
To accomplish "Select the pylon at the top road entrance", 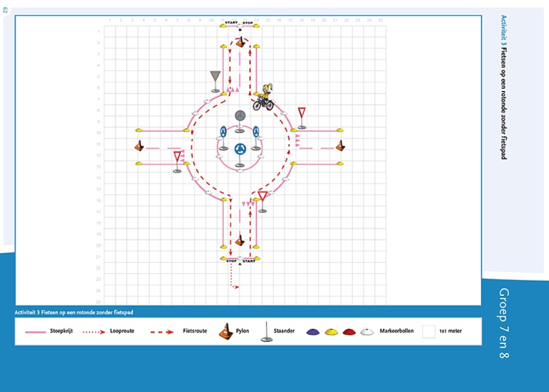I will tap(240, 42).
